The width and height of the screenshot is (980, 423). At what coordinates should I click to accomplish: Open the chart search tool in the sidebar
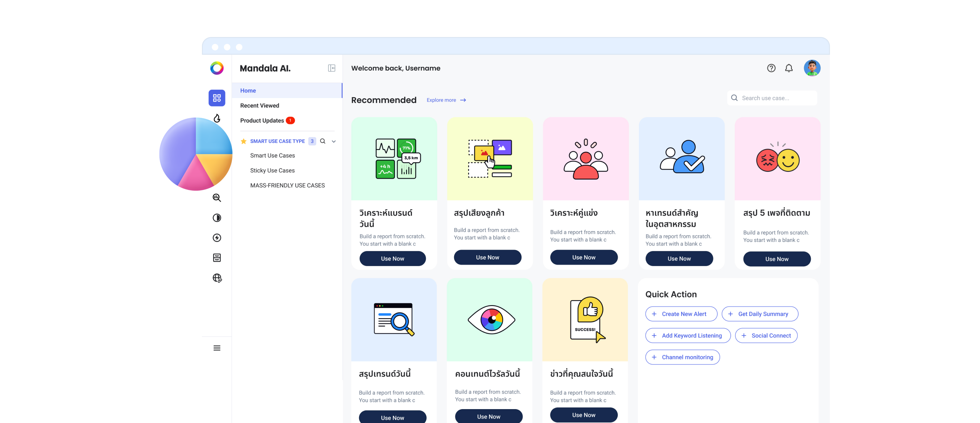point(216,198)
